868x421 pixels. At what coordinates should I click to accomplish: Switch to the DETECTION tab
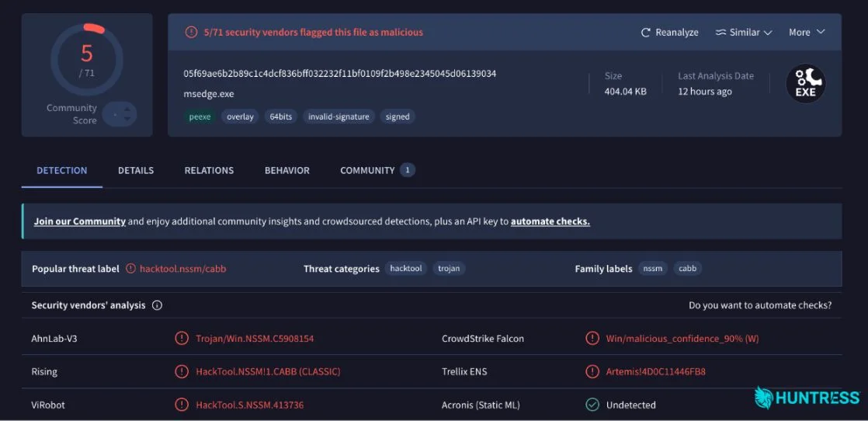62,171
